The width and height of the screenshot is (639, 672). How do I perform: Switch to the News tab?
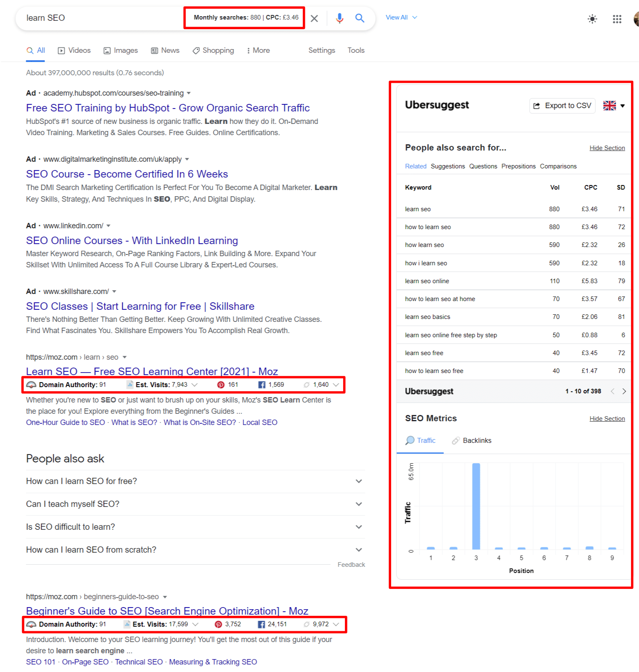tap(165, 50)
